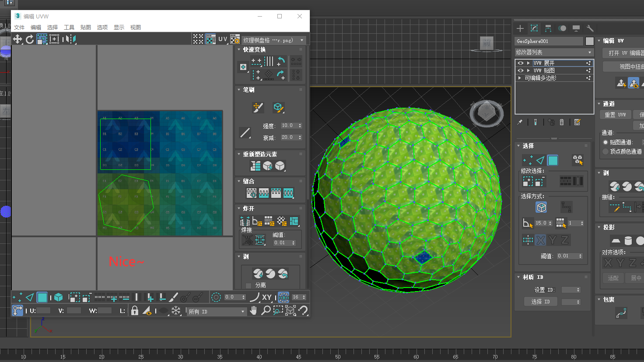
Task: Click the 打开 UV 编辑器 button
Action: 623,53
